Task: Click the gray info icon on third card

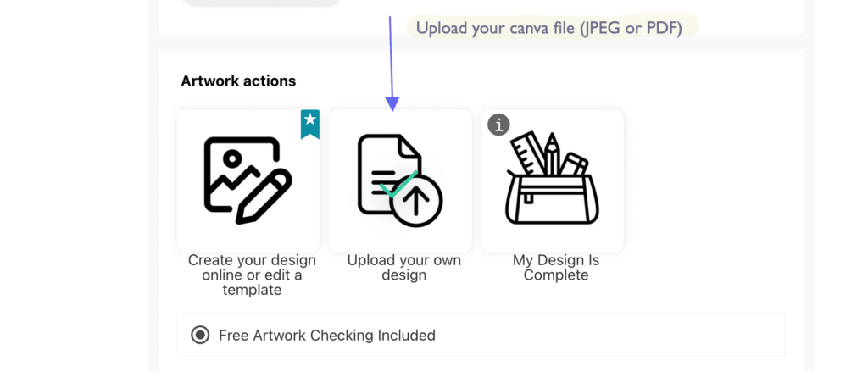Action: point(498,125)
